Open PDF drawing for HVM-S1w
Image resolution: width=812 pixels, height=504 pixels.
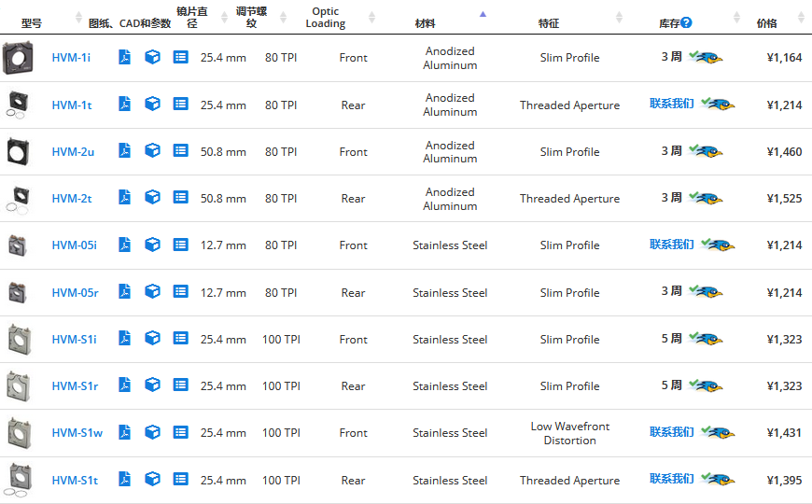coord(124,432)
